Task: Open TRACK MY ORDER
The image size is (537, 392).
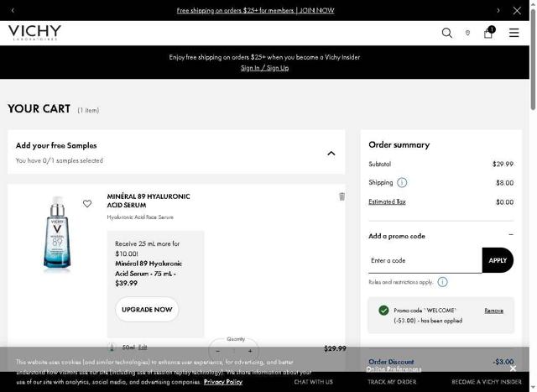Action: point(392,382)
